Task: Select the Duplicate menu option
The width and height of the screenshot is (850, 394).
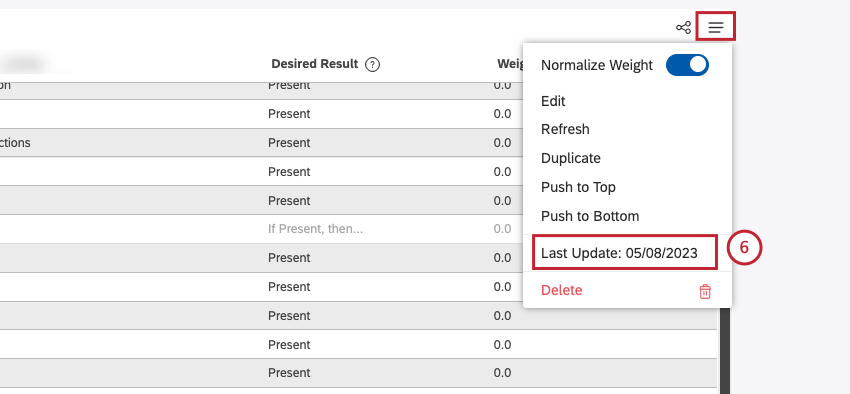Action: pos(571,158)
